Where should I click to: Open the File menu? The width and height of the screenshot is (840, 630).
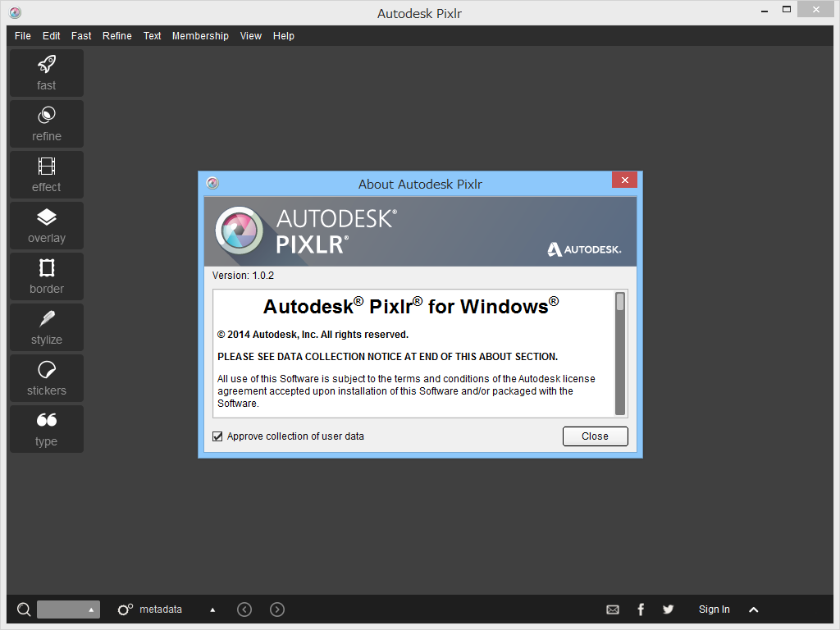(x=22, y=36)
